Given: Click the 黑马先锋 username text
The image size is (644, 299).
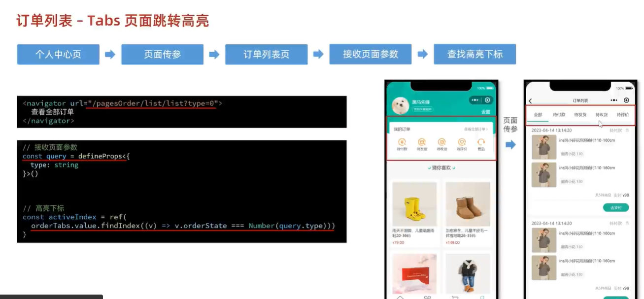Looking at the screenshot, I should click(x=421, y=102).
